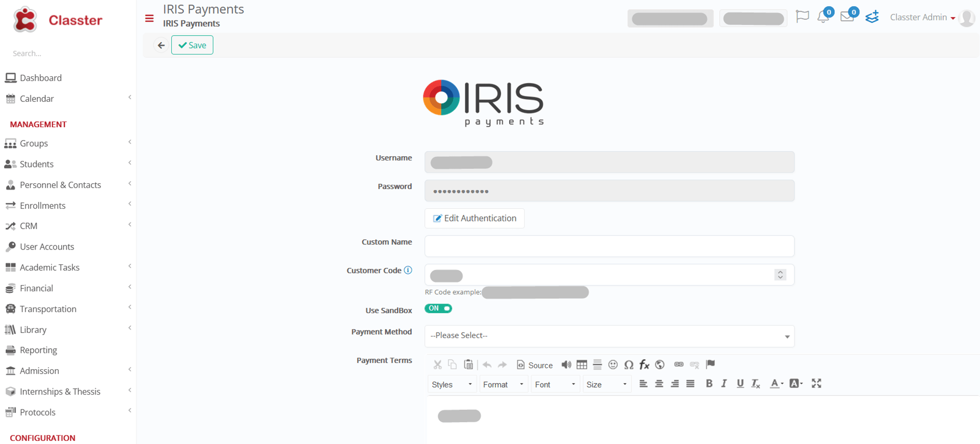This screenshot has width=980, height=444.
Task: Open the Payment Method dropdown
Action: point(609,336)
